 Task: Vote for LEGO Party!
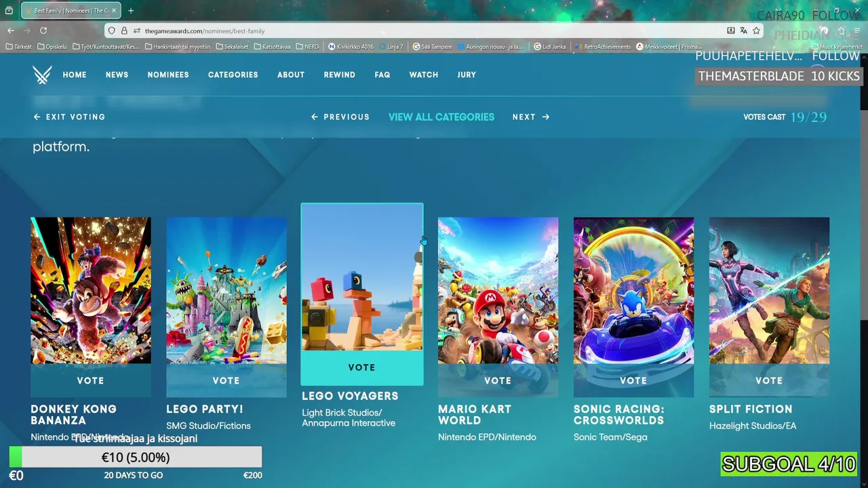click(226, 380)
